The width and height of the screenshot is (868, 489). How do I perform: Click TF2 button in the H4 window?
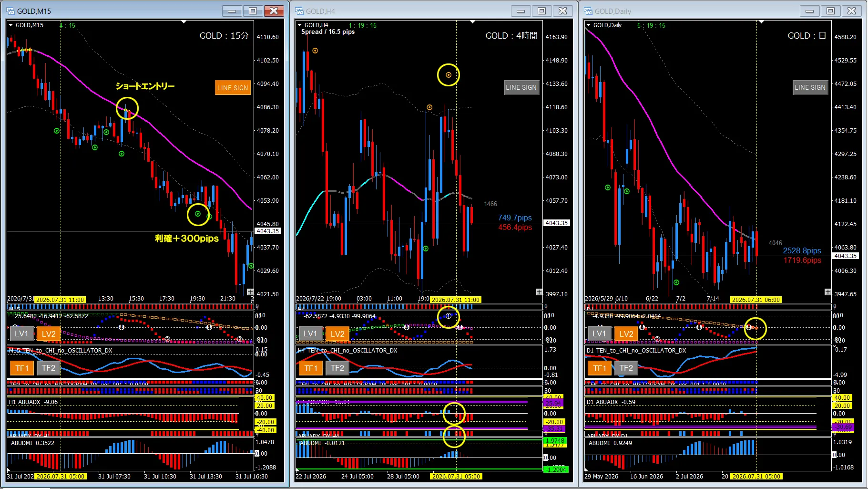click(x=337, y=368)
